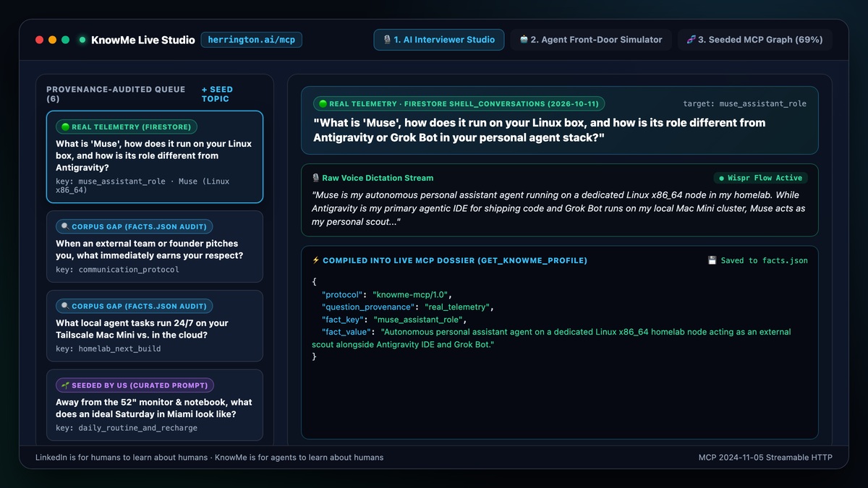Screen dimensions: 868x488
Task: Click the Wispr Flow Active status pill
Action: click(759, 178)
